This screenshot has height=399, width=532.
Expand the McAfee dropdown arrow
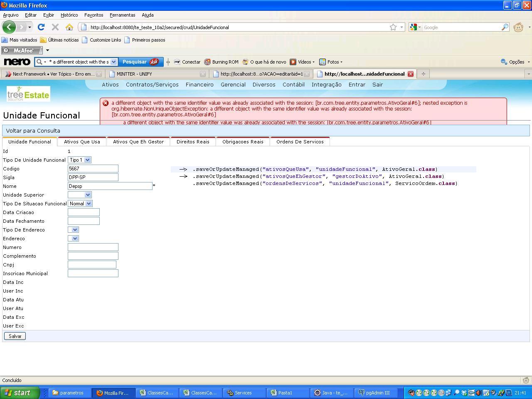[47, 50]
